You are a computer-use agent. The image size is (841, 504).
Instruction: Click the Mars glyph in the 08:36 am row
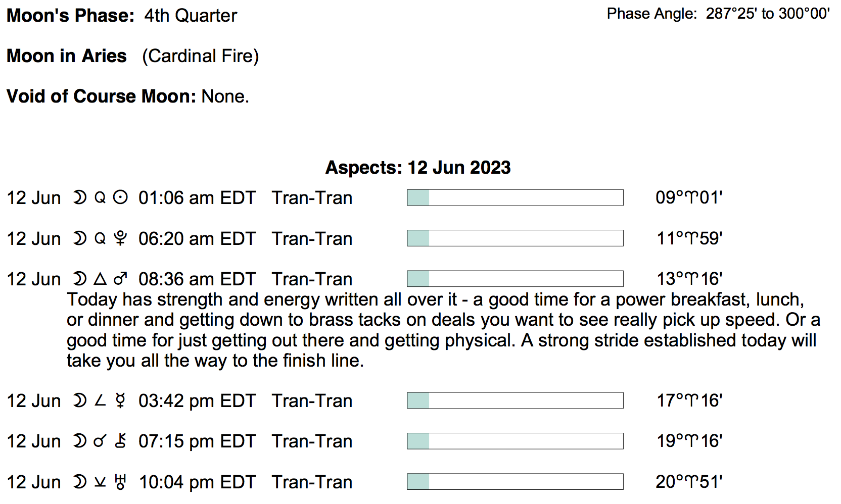point(120,279)
